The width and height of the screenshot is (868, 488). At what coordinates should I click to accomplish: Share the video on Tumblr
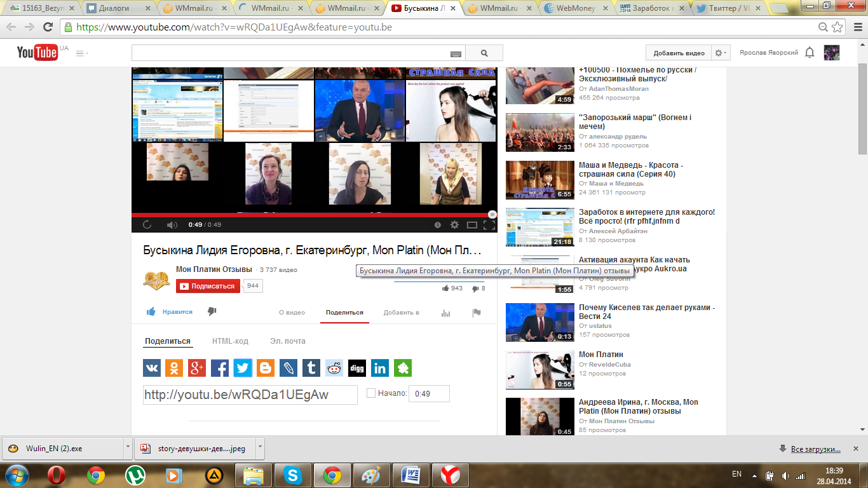[x=311, y=368]
